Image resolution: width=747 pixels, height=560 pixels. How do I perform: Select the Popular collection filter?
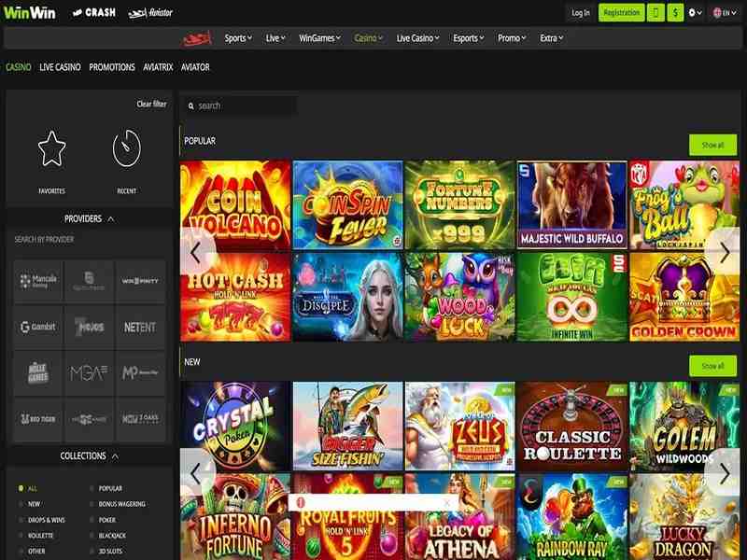coord(110,488)
